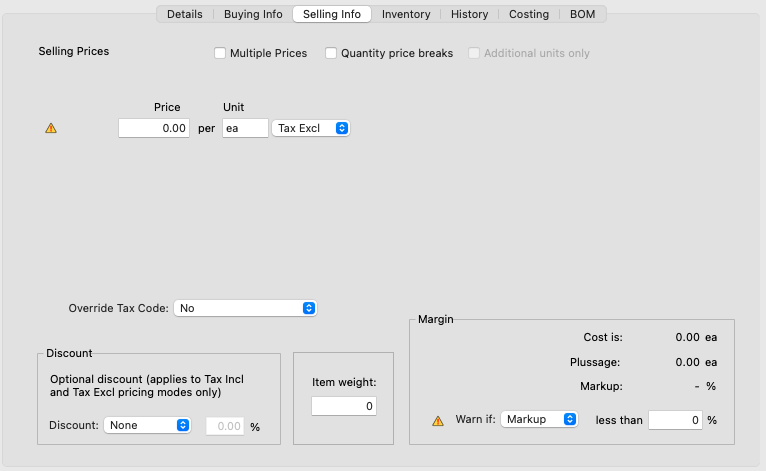The width and height of the screenshot is (766, 471).
Task: Switch to the Costing tab
Action: [x=529, y=14]
